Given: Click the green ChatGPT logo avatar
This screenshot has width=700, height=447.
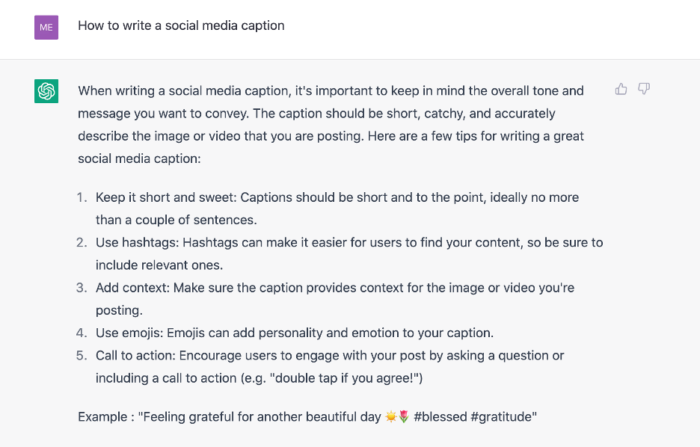Looking at the screenshot, I should pos(46,91).
